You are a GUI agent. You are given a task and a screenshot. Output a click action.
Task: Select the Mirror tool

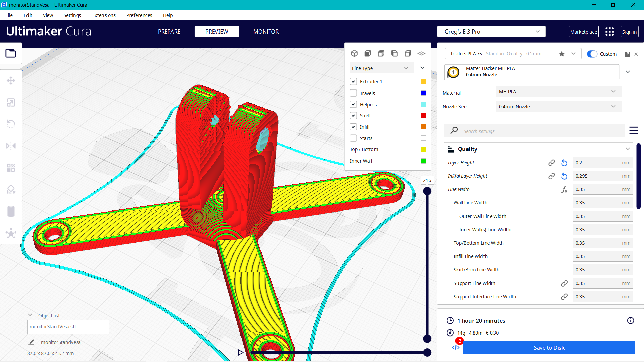pyautogui.click(x=11, y=146)
